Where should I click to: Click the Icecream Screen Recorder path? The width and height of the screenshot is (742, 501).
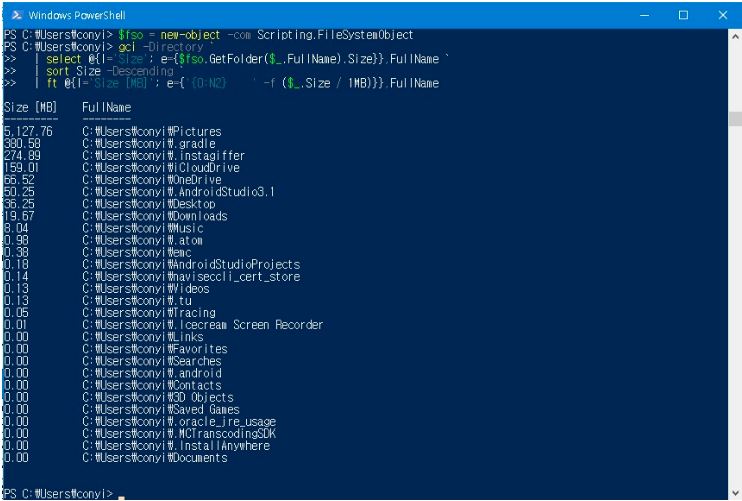(x=203, y=325)
